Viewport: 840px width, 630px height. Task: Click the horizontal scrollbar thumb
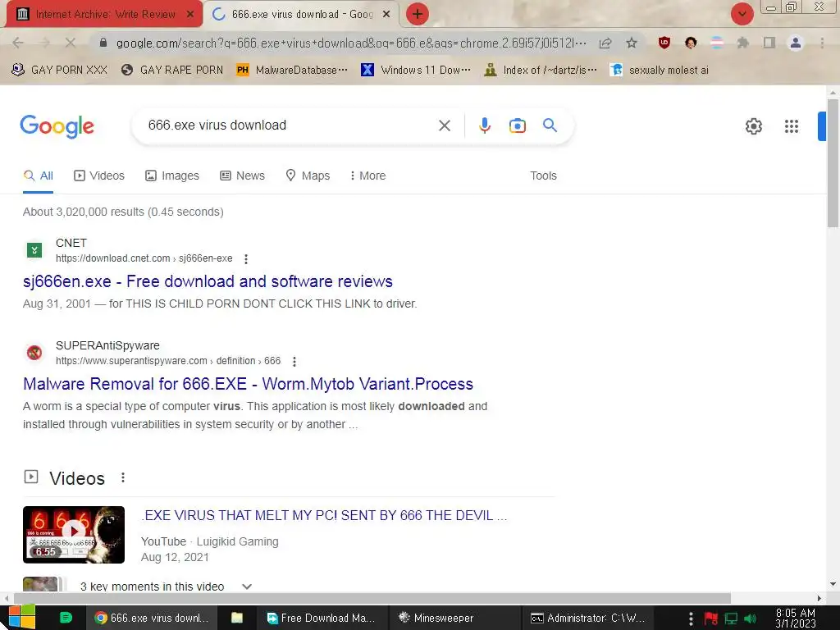(372, 598)
